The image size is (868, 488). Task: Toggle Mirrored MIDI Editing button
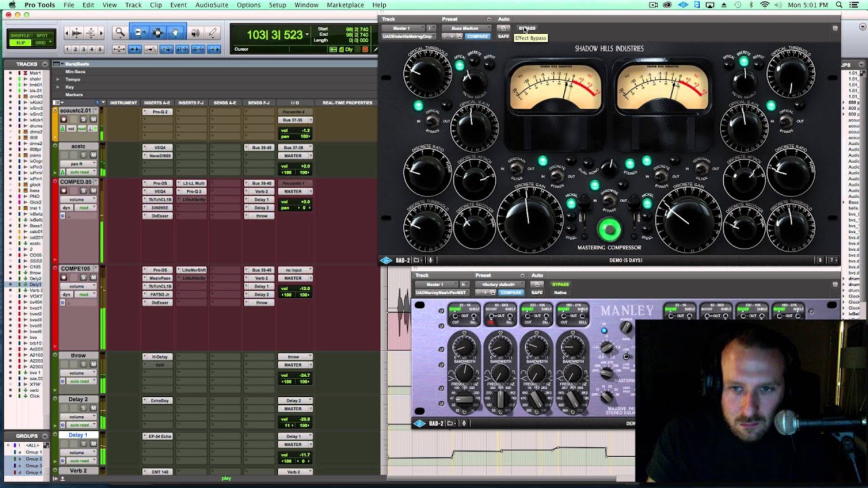[x=151, y=49]
